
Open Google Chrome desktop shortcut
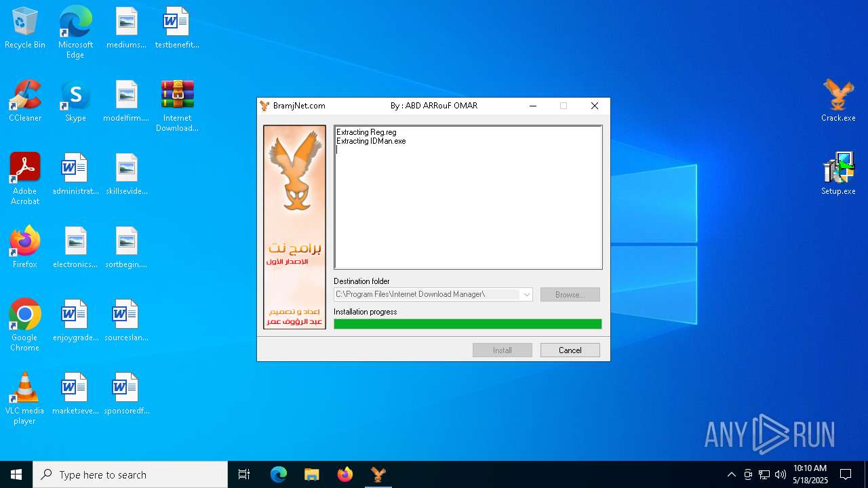click(x=25, y=325)
